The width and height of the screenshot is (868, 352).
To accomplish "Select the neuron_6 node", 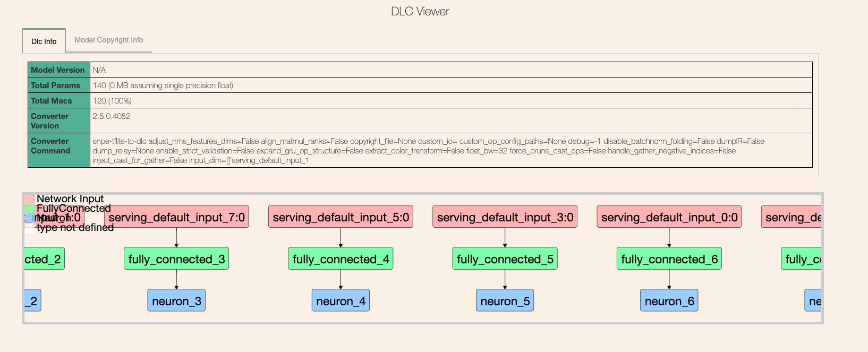I will [x=669, y=300].
